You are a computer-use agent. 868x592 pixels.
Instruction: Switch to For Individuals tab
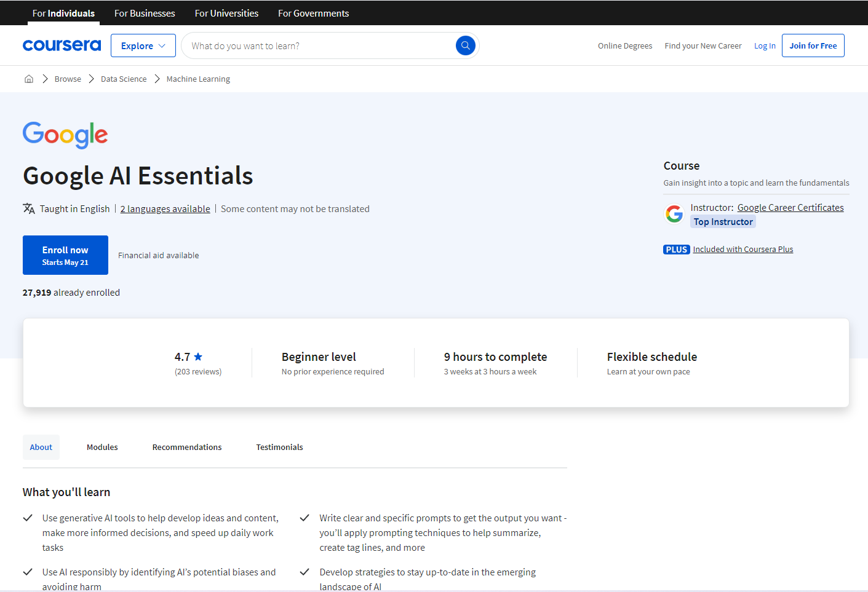[x=63, y=13]
